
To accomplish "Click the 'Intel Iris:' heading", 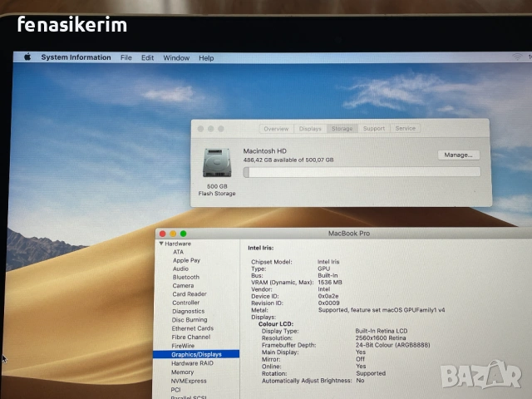I will [260, 248].
